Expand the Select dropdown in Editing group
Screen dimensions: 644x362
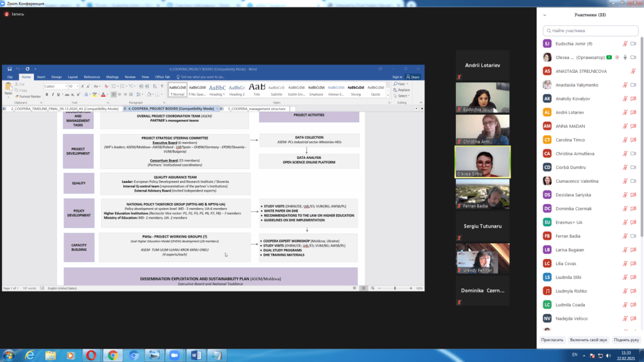402,96
